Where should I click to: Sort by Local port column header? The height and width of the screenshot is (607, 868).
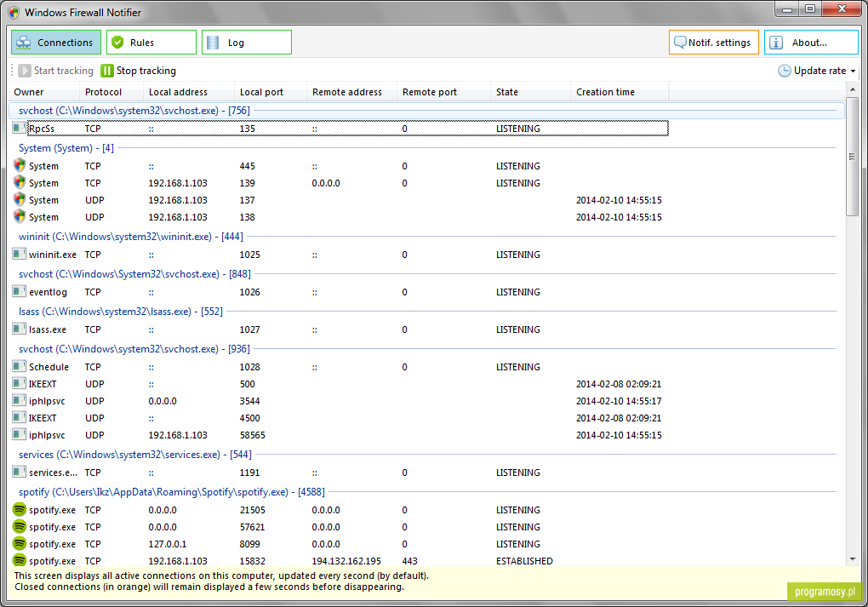[x=271, y=92]
